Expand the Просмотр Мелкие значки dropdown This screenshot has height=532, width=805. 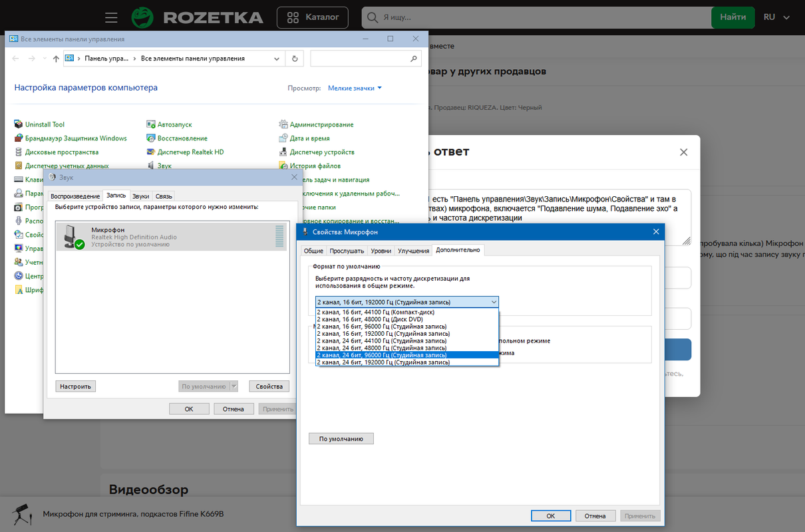coord(355,88)
